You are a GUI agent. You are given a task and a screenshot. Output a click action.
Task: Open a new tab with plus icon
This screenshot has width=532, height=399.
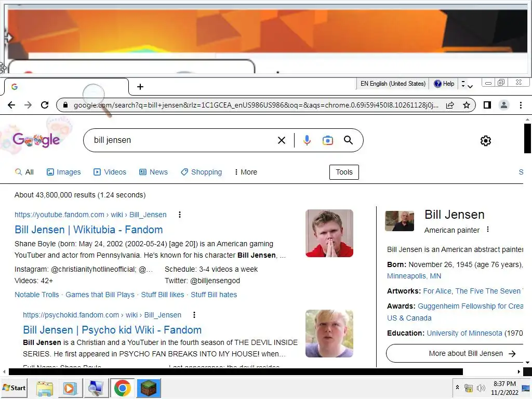click(x=140, y=87)
